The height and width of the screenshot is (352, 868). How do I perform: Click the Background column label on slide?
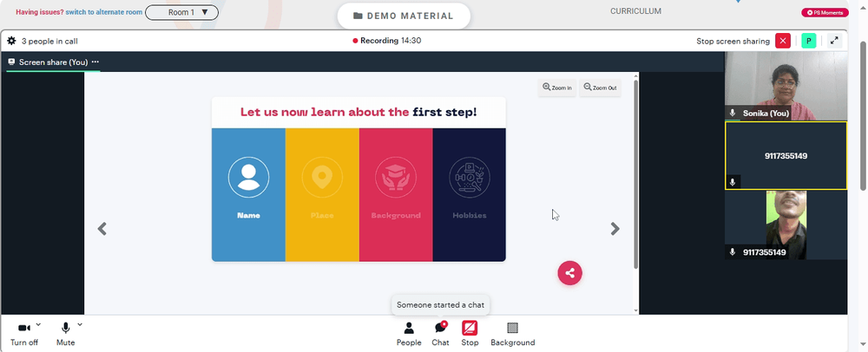point(396,216)
